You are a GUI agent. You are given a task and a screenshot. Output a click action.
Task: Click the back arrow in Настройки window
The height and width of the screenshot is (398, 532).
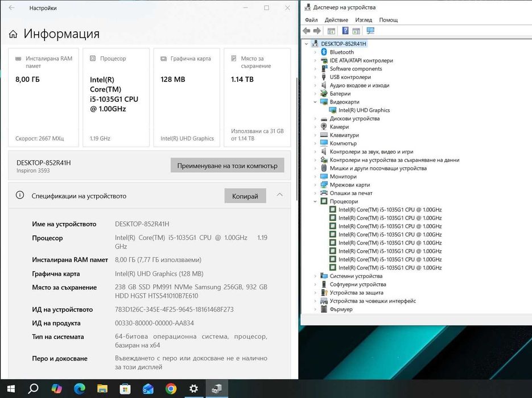point(11,8)
